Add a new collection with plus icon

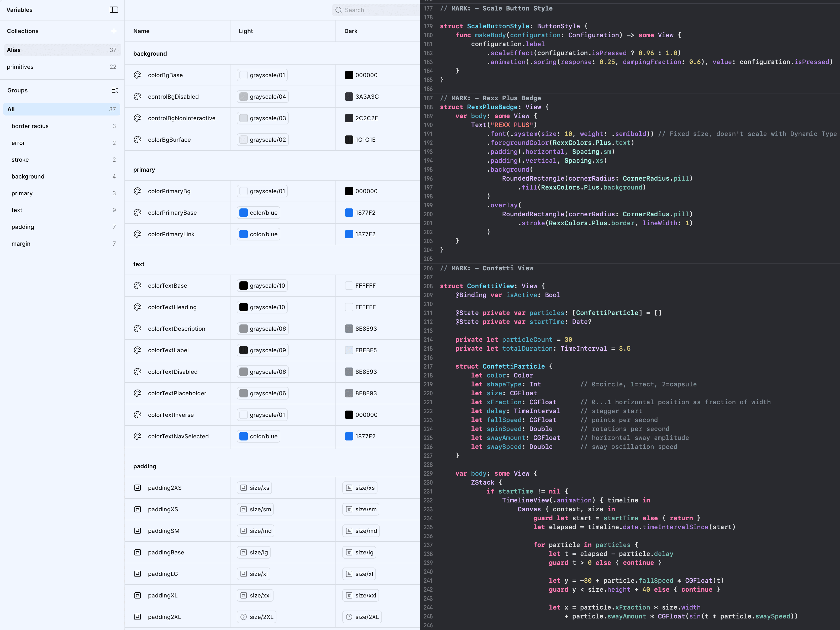point(114,31)
